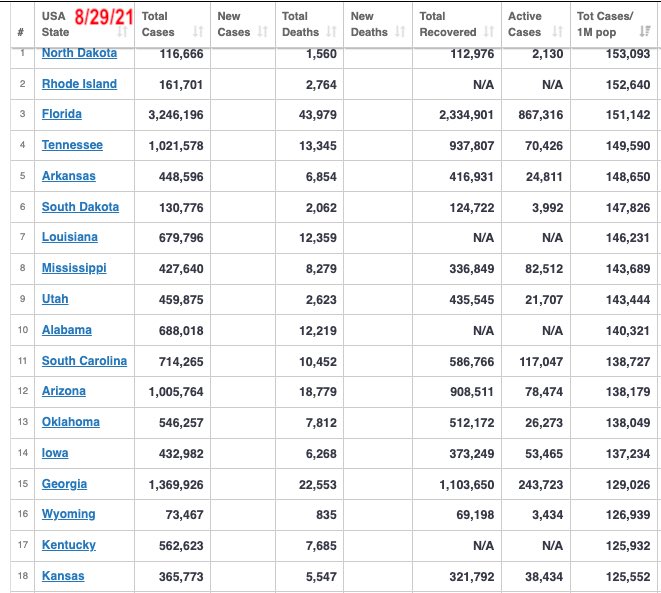Click the Total Recovered header label
The width and height of the screenshot is (661, 593).
pyautogui.click(x=448, y=24)
